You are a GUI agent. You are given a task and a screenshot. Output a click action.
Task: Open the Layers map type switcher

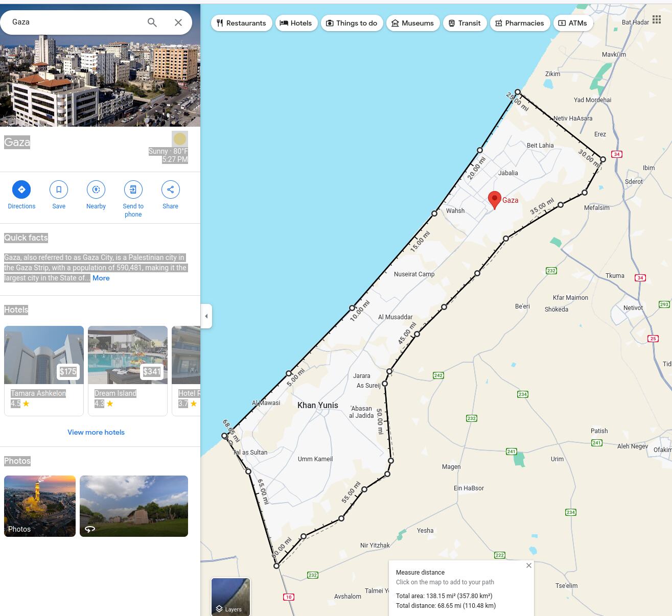point(230,597)
